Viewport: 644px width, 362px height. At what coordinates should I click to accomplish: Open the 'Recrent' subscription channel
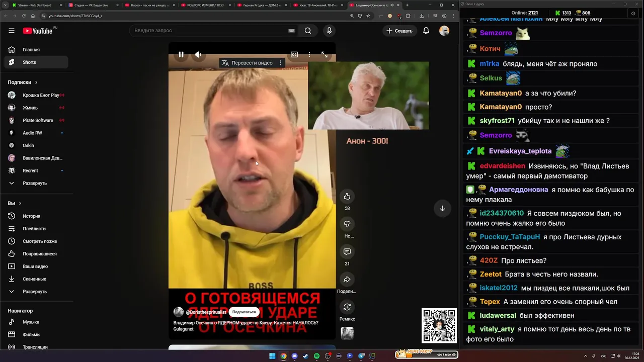[36, 170]
